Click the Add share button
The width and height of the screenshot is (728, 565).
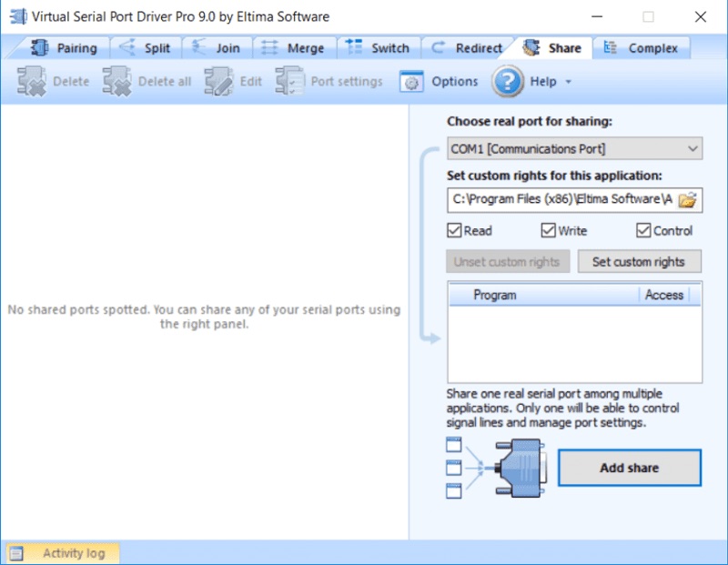tap(630, 468)
